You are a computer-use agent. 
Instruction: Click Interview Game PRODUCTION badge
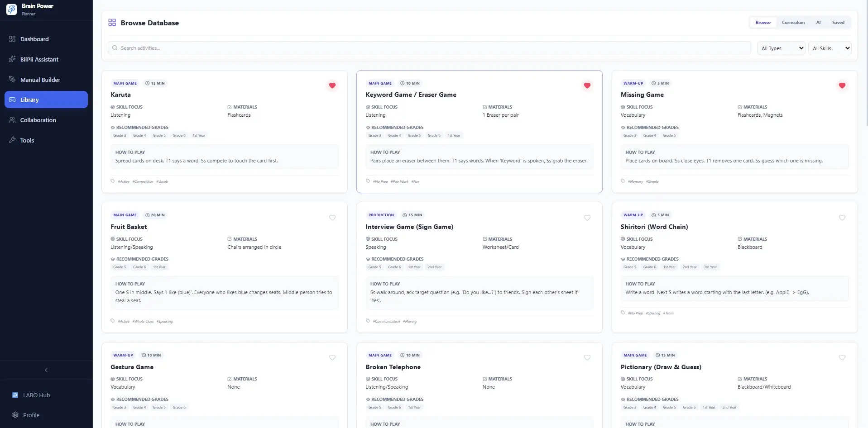(381, 215)
